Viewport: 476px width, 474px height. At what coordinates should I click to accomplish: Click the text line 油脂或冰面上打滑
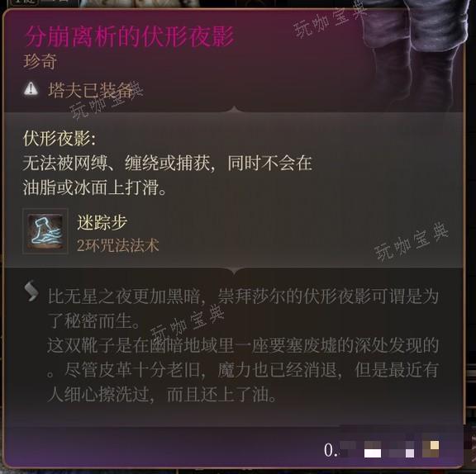coord(94,187)
